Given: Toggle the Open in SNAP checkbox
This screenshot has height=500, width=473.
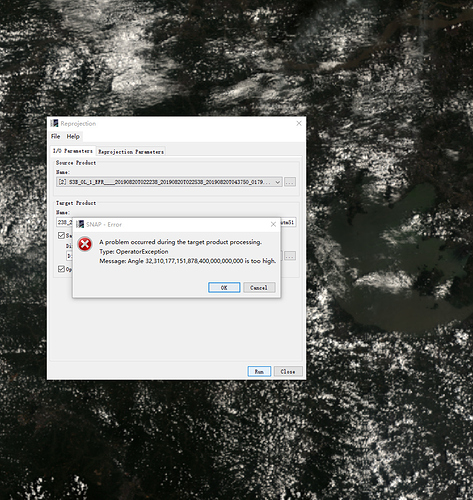Looking at the screenshot, I should coord(61,269).
